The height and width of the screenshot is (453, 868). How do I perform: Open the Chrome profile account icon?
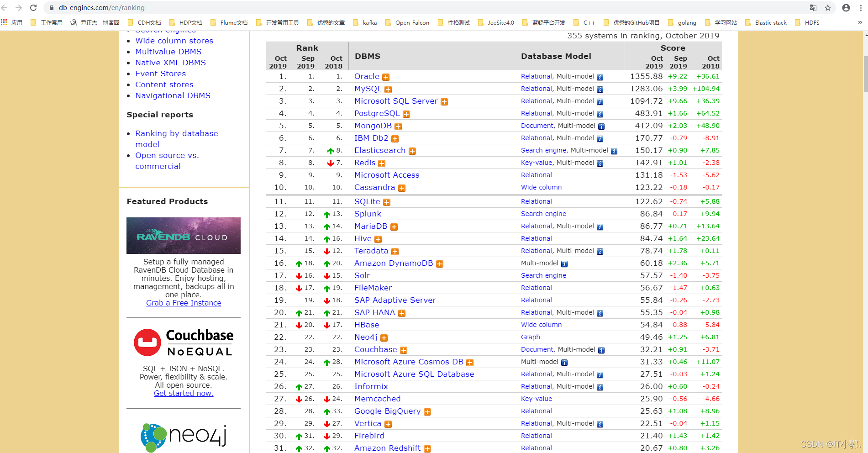pos(846,8)
